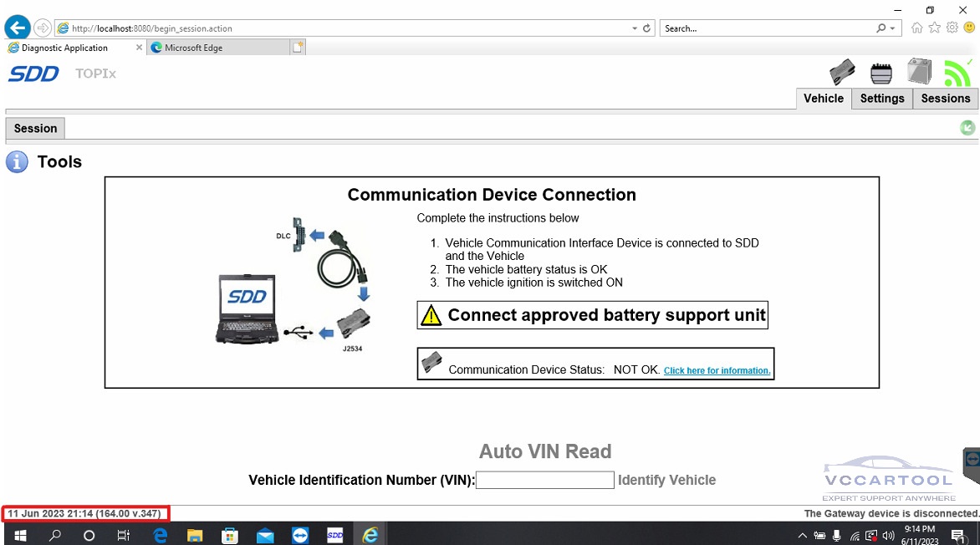
Task: Click the green arrow icon below Sessions
Action: tap(967, 128)
